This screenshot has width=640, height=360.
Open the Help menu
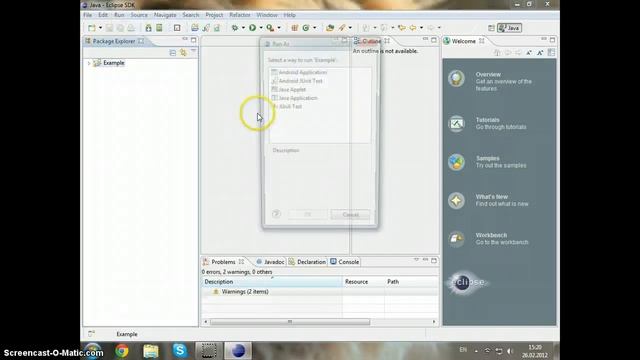pyautogui.click(x=289, y=15)
